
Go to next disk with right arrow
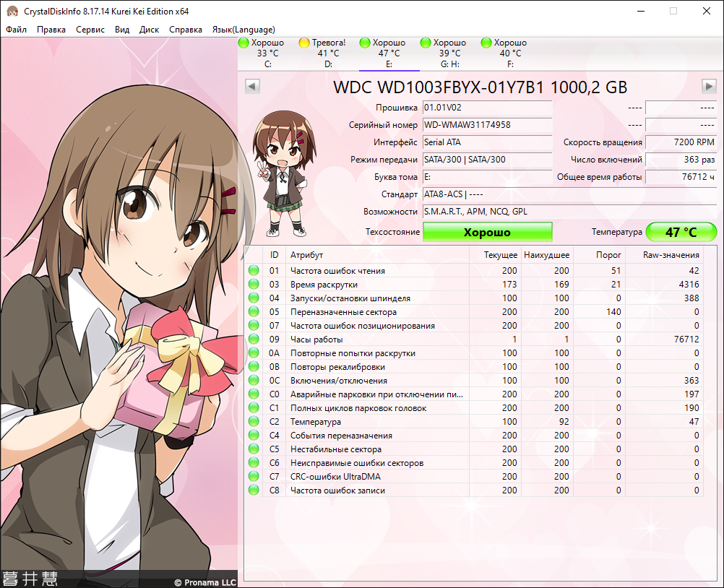click(709, 86)
